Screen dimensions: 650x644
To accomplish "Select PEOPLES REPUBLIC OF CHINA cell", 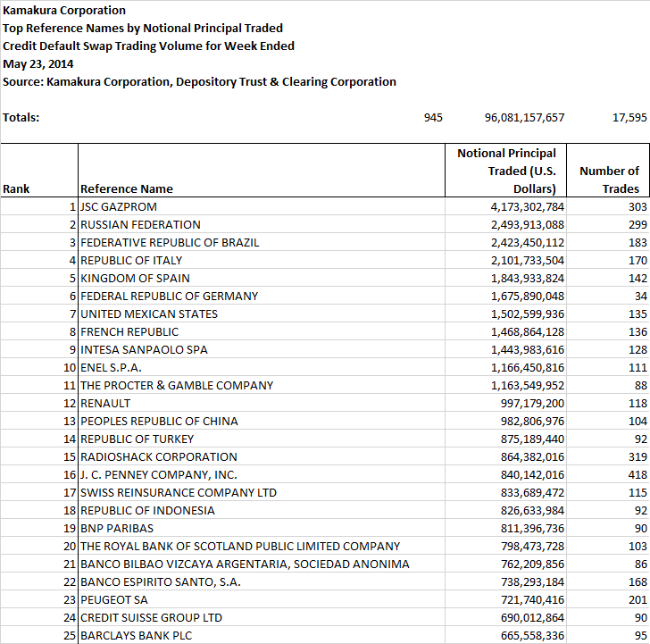I will coord(262,421).
